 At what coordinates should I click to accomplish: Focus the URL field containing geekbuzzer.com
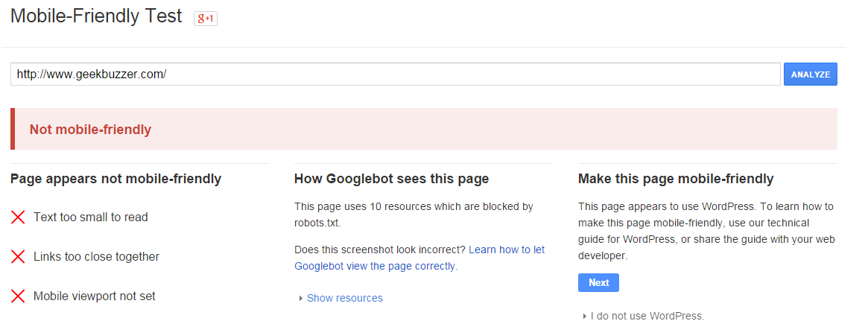[x=395, y=74]
